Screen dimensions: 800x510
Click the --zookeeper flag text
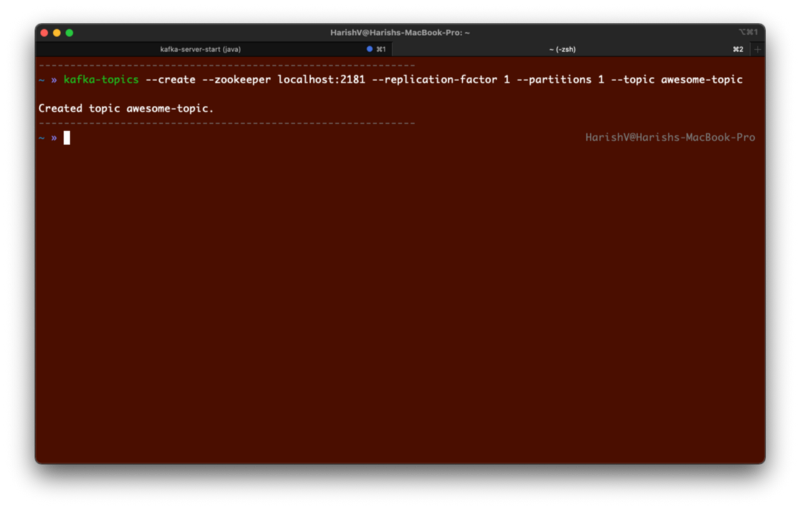pyautogui.click(x=237, y=80)
